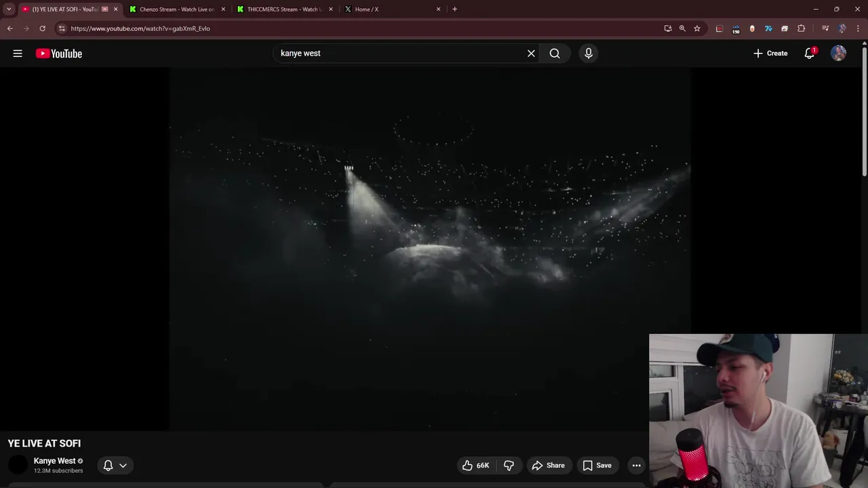This screenshot has width=868, height=488.
Task: Open Chrome profile avatar
Action: (842, 28)
